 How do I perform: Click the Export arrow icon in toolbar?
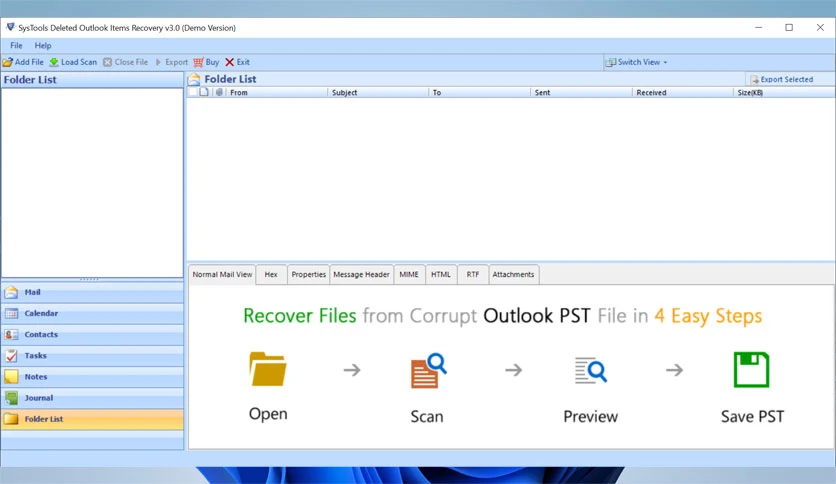pyautogui.click(x=158, y=62)
